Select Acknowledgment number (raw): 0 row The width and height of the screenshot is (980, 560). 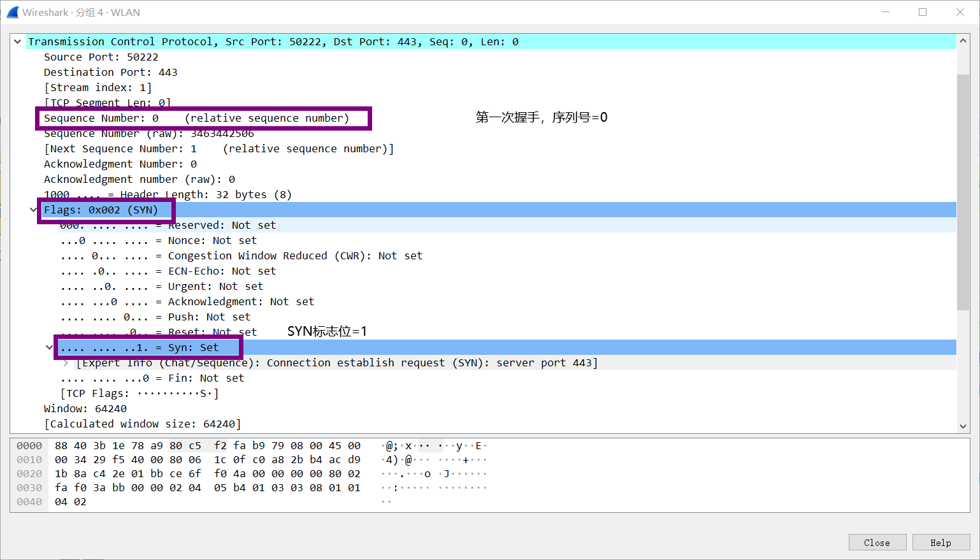139,179
